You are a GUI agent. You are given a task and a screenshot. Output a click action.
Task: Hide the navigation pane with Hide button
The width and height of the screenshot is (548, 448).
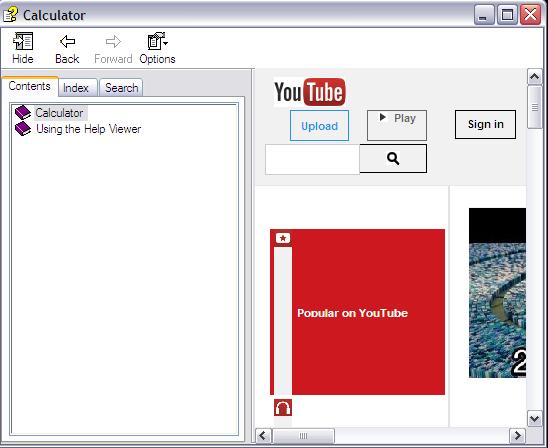(23, 48)
